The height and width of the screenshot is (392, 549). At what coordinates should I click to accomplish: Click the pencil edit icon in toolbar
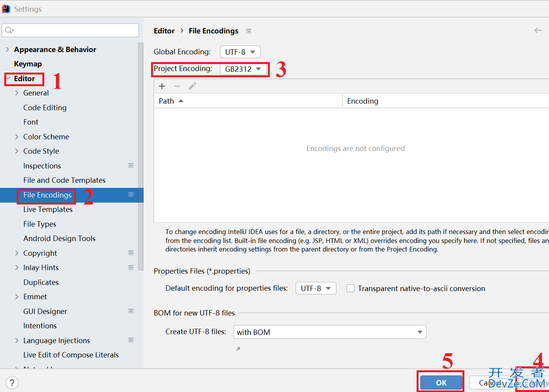[192, 86]
